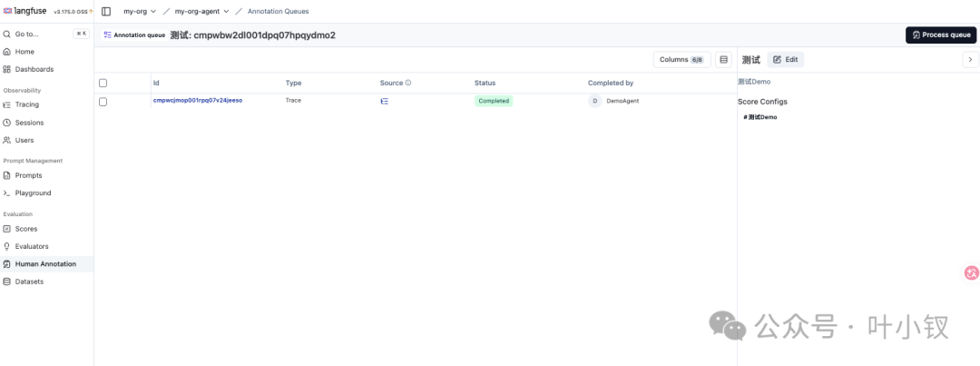Click the Human Annotation icon
Image resolution: width=980 pixels, height=366 pixels.
[7, 264]
